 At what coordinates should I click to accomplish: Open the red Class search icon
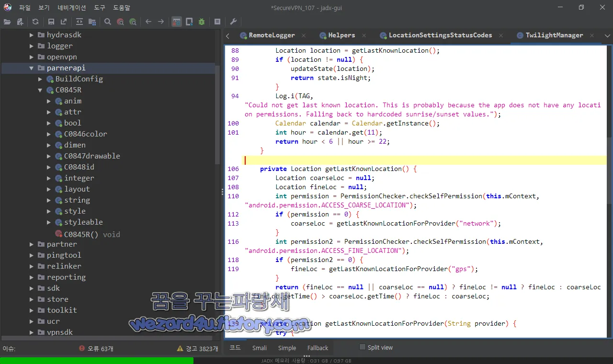[x=121, y=22]
